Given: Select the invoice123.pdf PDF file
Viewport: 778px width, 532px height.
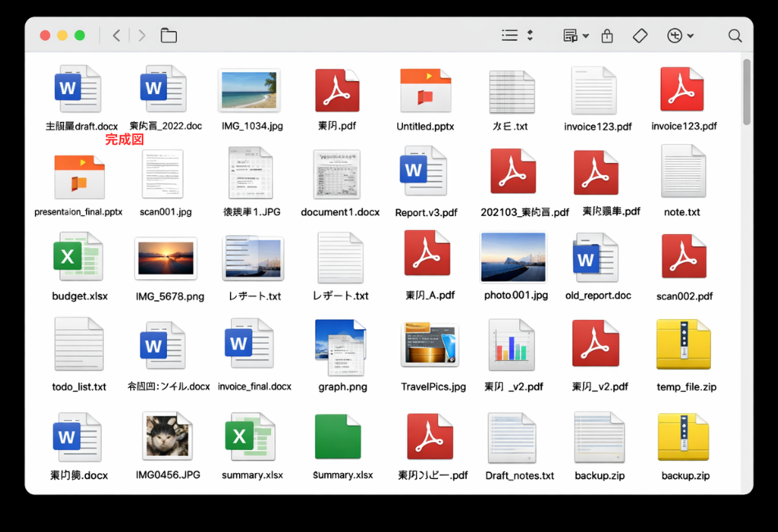Looking at the screenshot, I should click(684, 90).
